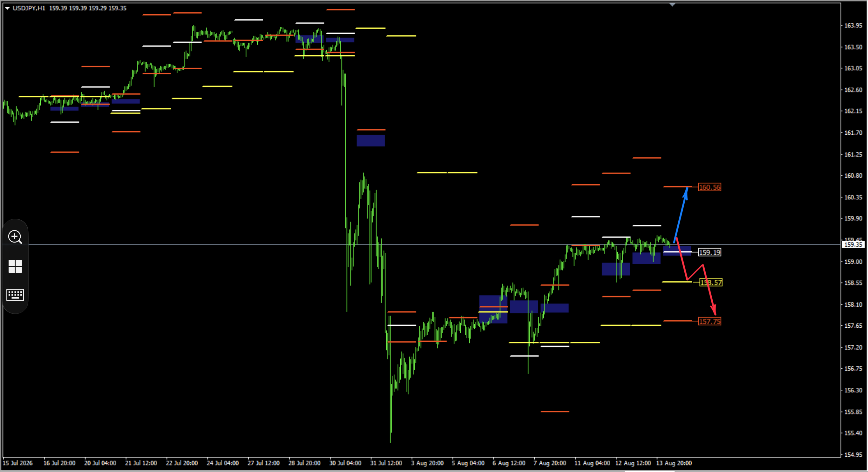Click the 162.60 price axis value
Image resolution: width=868 pixels, height=472 pixels.
click(853, 90)
